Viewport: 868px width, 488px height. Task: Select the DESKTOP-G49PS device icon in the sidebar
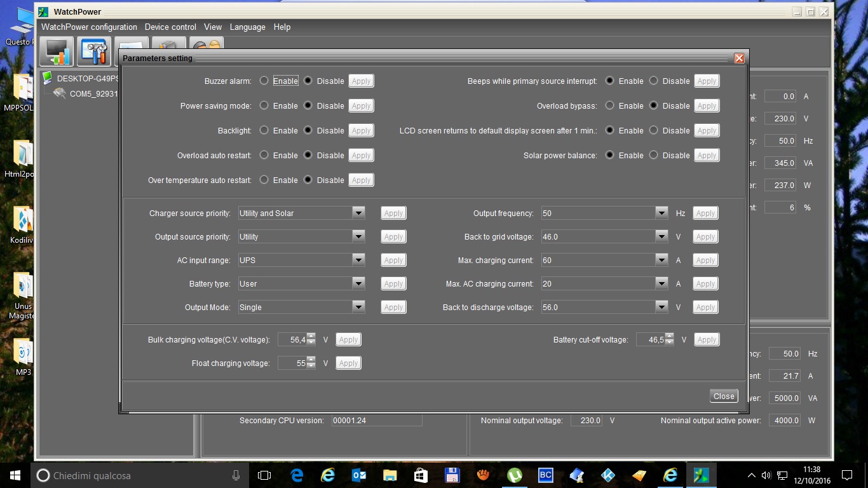[x=47, y=78]
